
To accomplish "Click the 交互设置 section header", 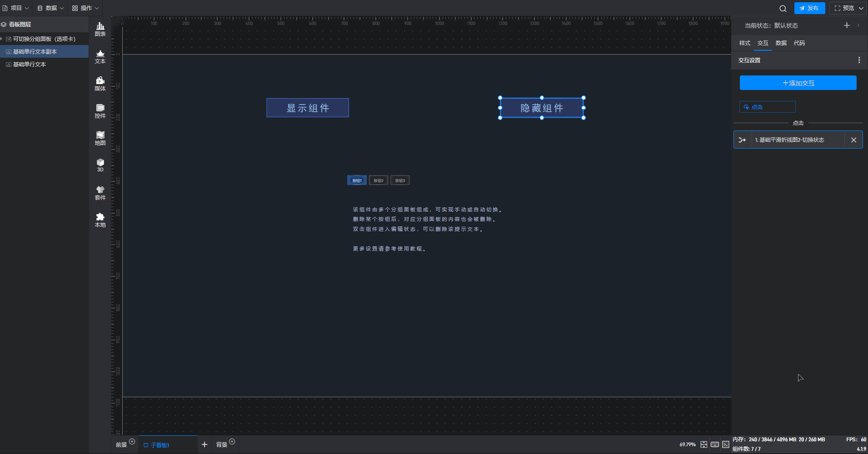I will (749, 60).
